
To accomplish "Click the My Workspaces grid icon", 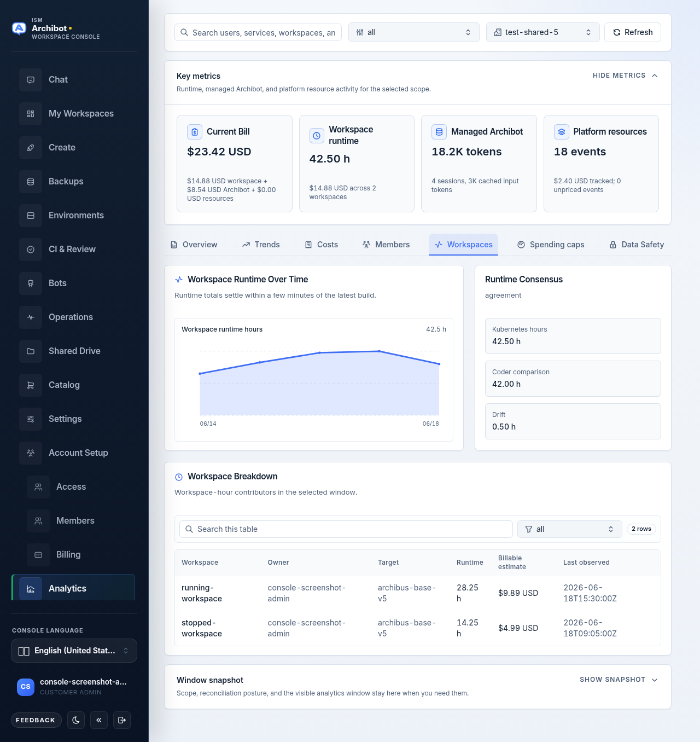I will [x=31, y=114].
